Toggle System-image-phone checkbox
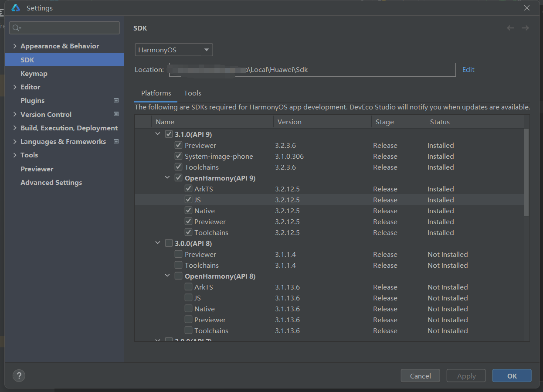The width and height of the screenshot is (543, 392). (x=178, y=156)
